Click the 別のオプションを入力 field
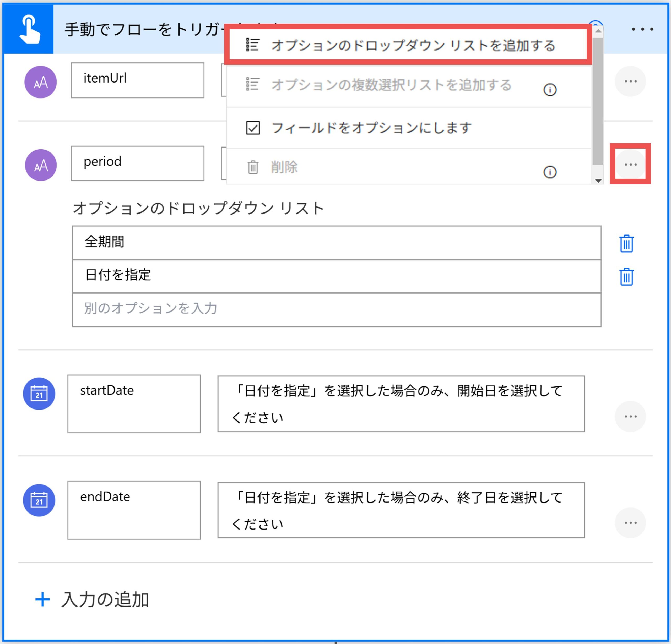Screen dimensions: 671x644 click(x=336, y=309)
